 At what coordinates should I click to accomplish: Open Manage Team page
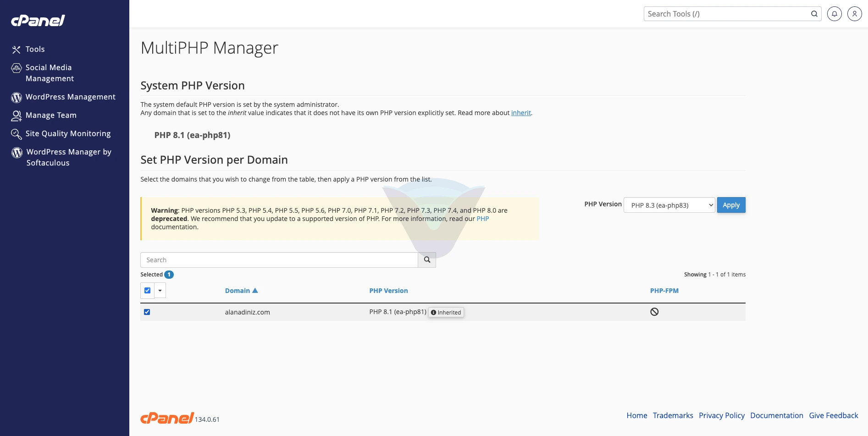tap(51, 115)
